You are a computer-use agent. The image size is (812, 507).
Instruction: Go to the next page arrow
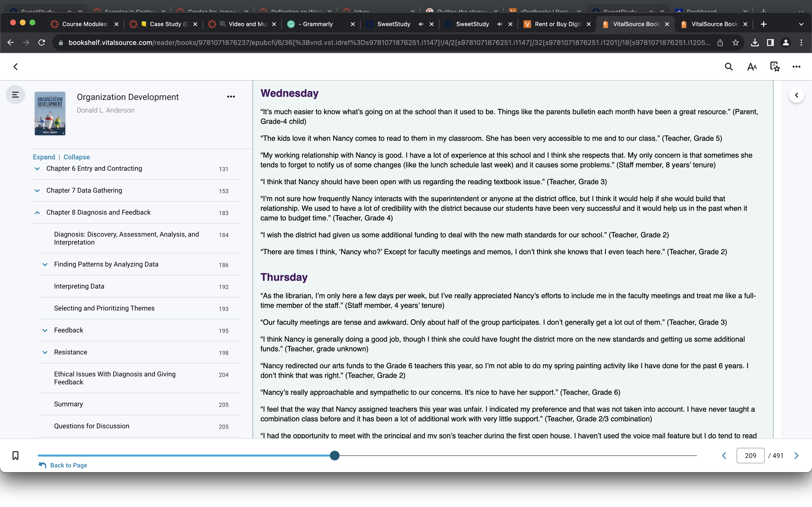(x=796, y=455)
